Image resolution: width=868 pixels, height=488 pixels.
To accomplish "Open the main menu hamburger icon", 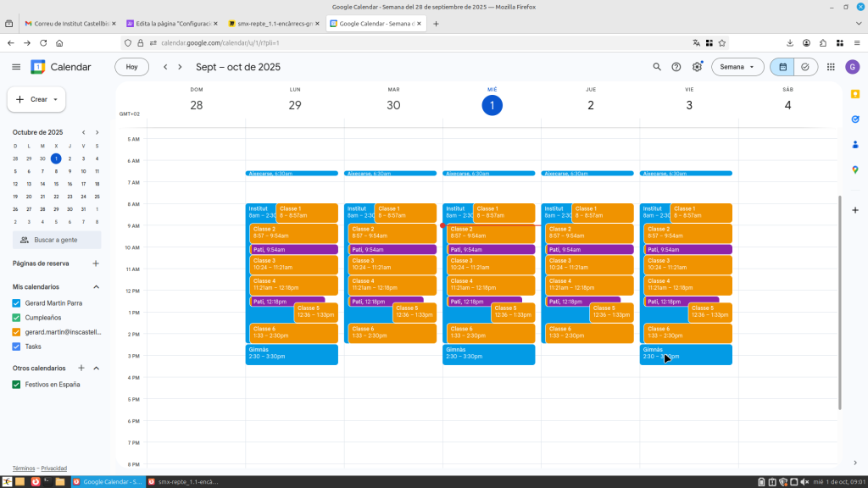I will (x=16, y=67).
